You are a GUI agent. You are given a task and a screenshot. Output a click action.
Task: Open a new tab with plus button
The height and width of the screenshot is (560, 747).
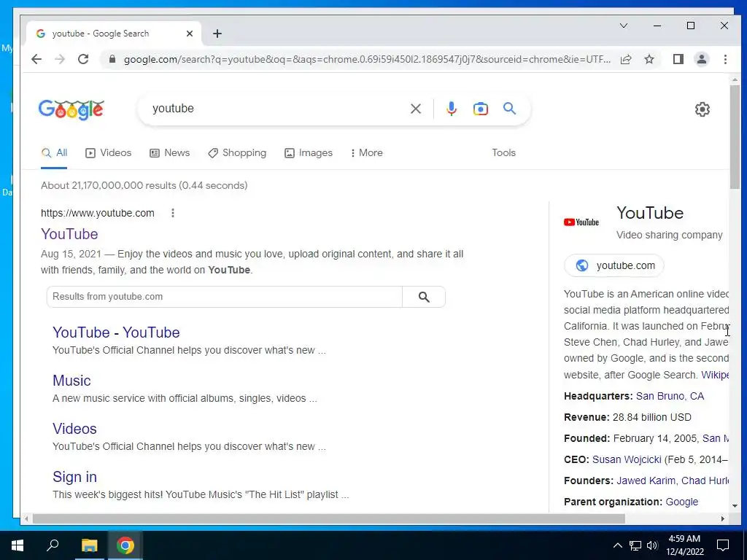pyautogui.click(x=217, y=34)
